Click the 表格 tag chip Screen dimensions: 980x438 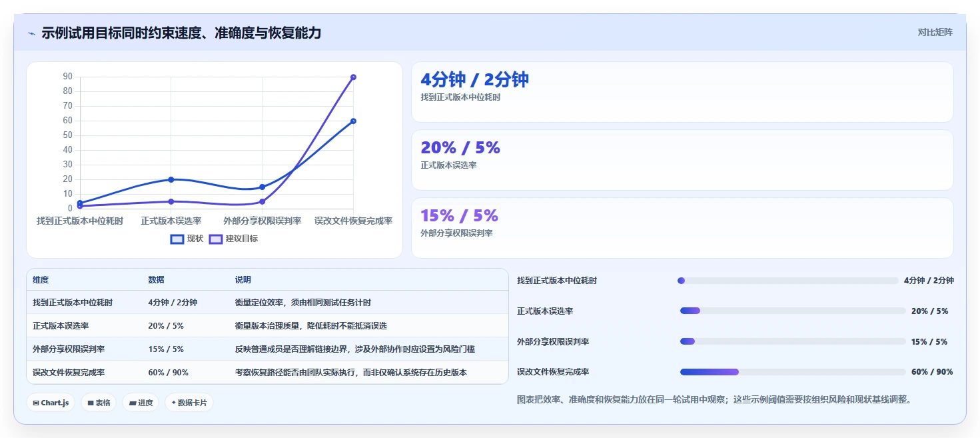[99, 403]
